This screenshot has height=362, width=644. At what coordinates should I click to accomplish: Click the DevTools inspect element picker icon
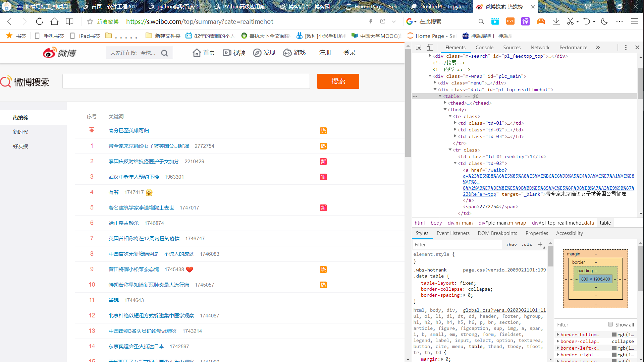pos(419,48)
